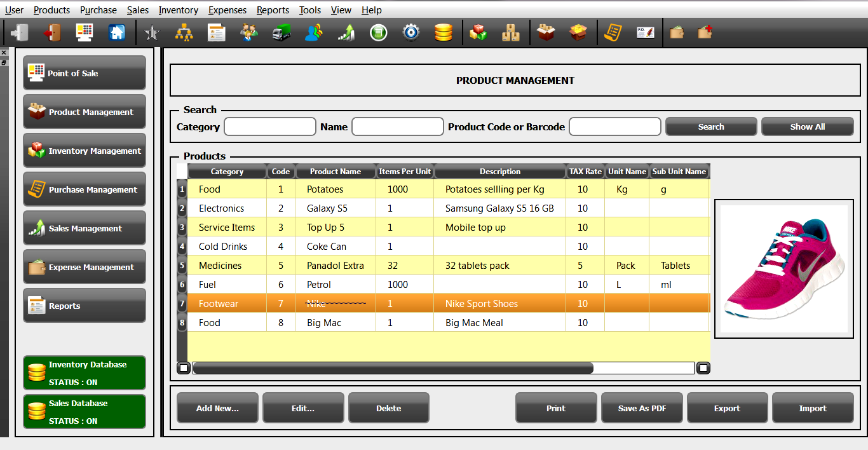The width and height of the screenshot is (868, 450).
Task: Open the Expenses menu
Action: click(227, 10)
